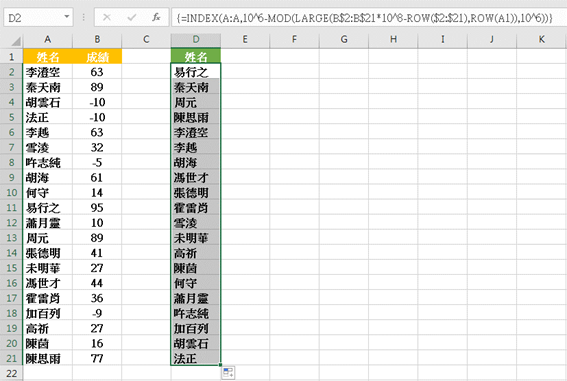Click cell D5 containing 陳思雨
The height and width of the screenshot is (381, 567).
click(196, 117)
